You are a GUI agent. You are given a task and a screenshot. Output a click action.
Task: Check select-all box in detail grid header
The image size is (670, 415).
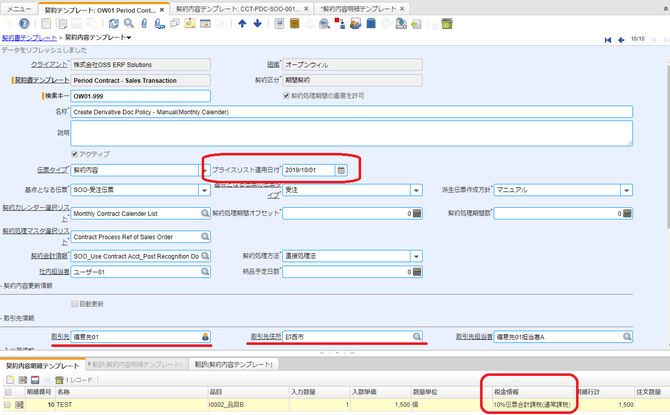tap(8, 392)
